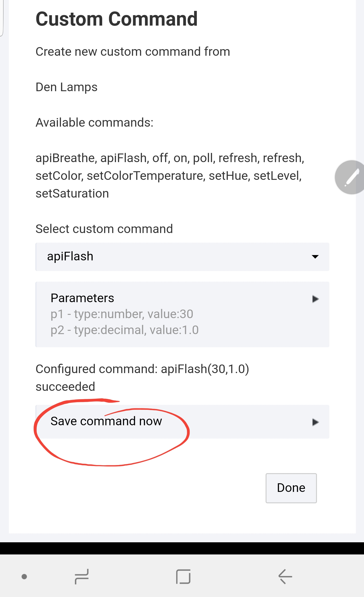Click the arrow icon beside Parameters
The height and width of the screenshot is (597, 364).
315,299
